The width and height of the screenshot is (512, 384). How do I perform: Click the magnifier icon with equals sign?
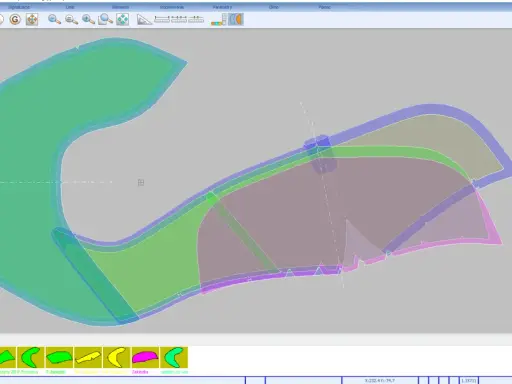(71, 20)
